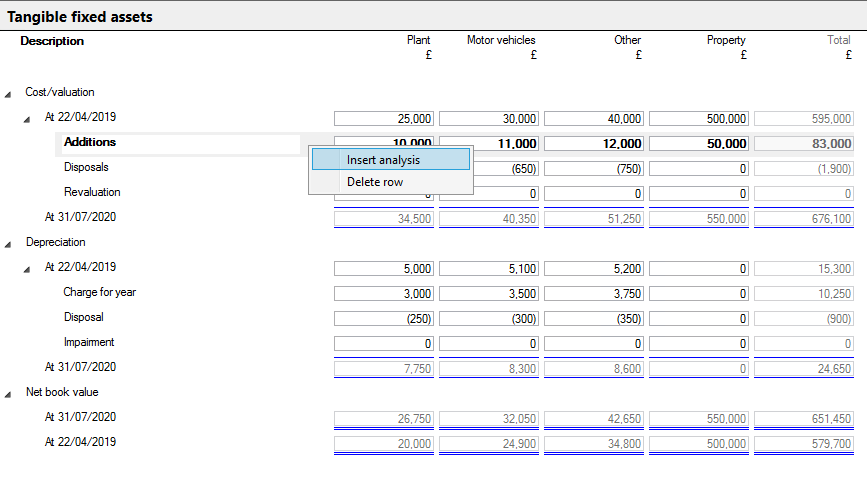Edit Motor vehicles disposals (650) field
This screenshot has height=482, width=867.
pyautogui.click(x=506, y=169)
